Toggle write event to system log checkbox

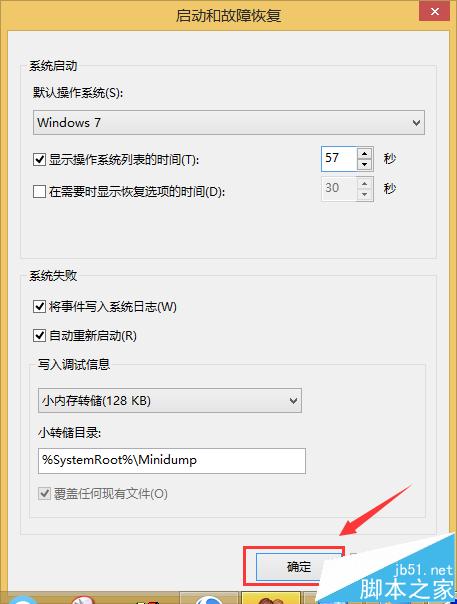click(39, 307)
